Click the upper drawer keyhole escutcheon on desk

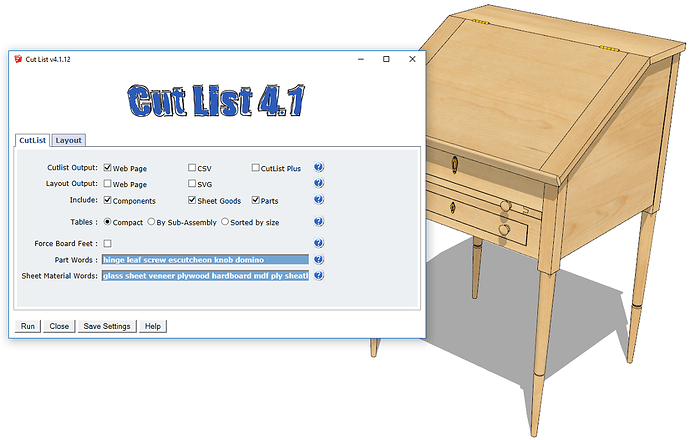[x=455, y=164]
